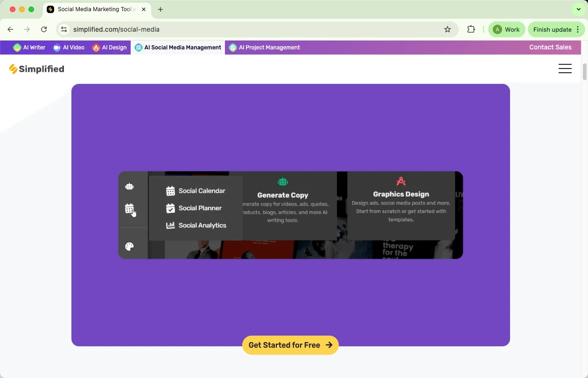Screen dimensions: 588x378
Task: Bookmark this page with star icon
Action: coord(448,29)
